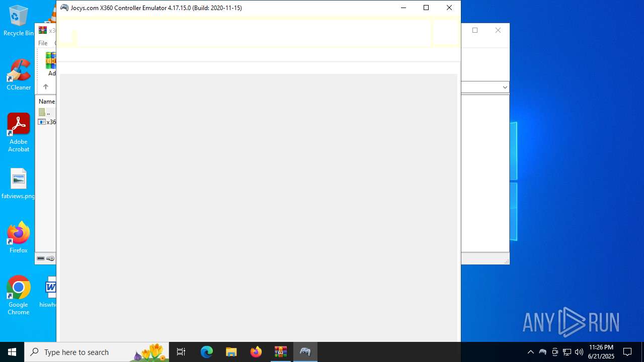Click the Windows Start button
Viewport: 644px width, 362px height.
12,352
